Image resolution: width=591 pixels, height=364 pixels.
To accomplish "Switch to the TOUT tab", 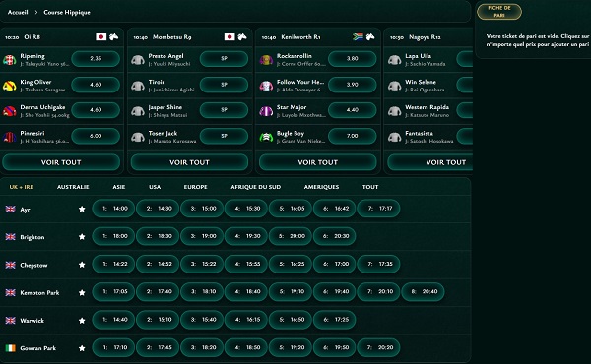I will (370, 187).
